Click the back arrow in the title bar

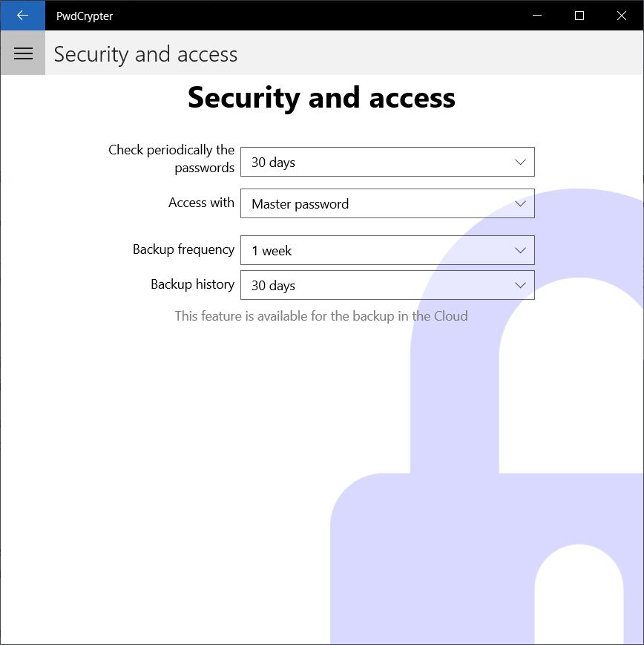tap(22, 16)
